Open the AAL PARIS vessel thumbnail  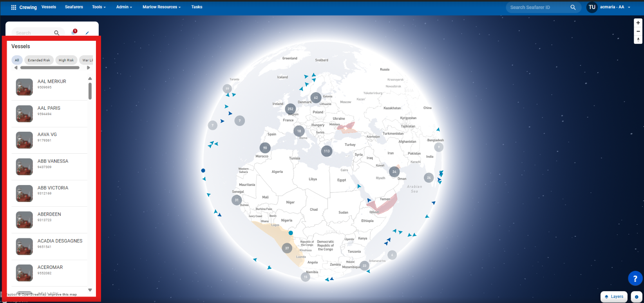24,114
